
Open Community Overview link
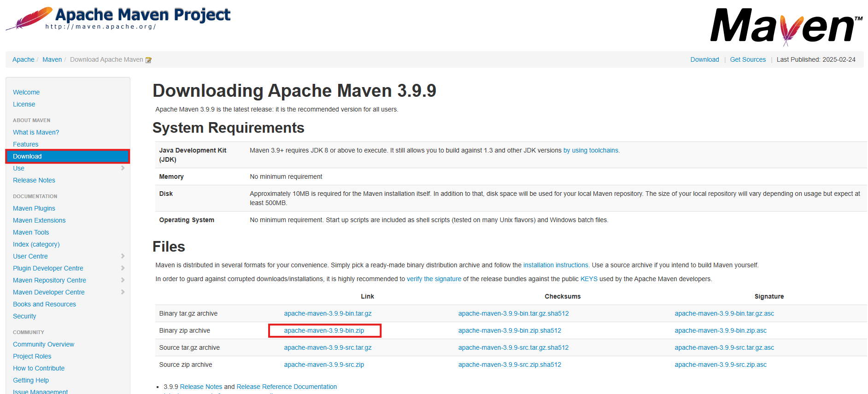(x=43, y=344)
